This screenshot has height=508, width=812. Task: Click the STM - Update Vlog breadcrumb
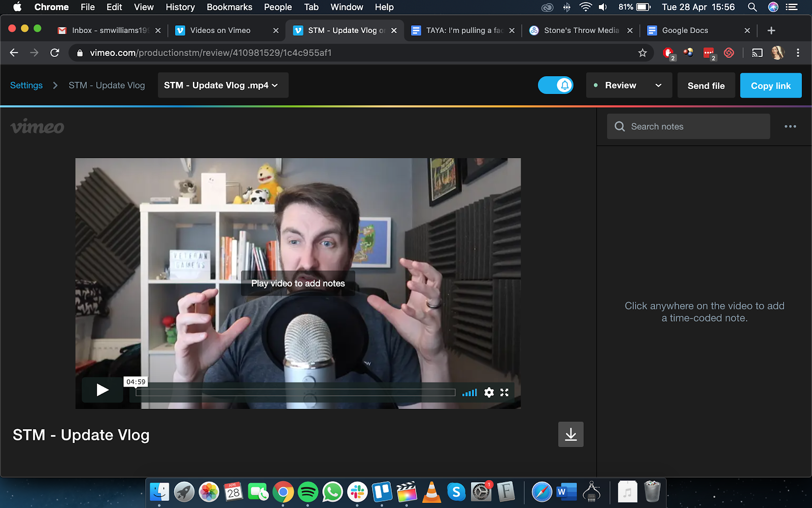click(x=107, y=85)
